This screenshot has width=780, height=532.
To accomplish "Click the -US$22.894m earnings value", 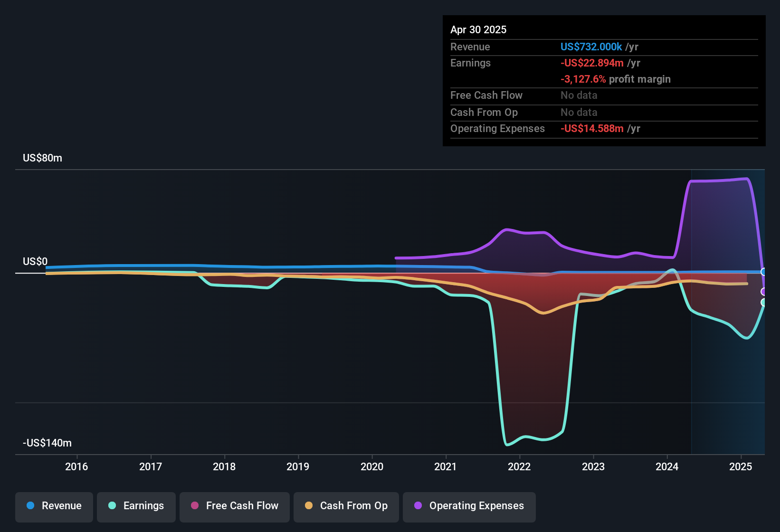I will (x=592, y=63).
